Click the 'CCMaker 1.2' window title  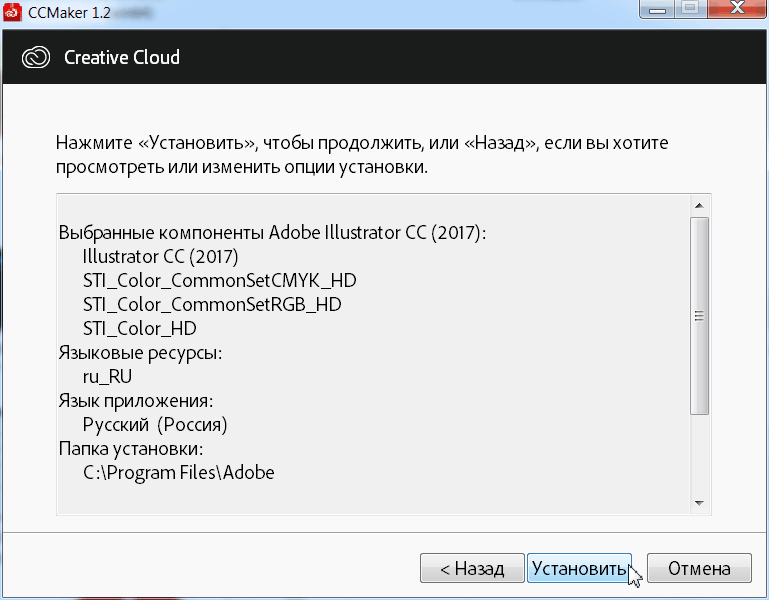[x=69, y=12]
